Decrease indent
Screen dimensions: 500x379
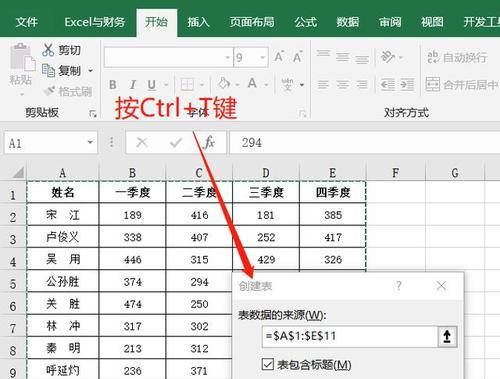[x=388, y=84]
